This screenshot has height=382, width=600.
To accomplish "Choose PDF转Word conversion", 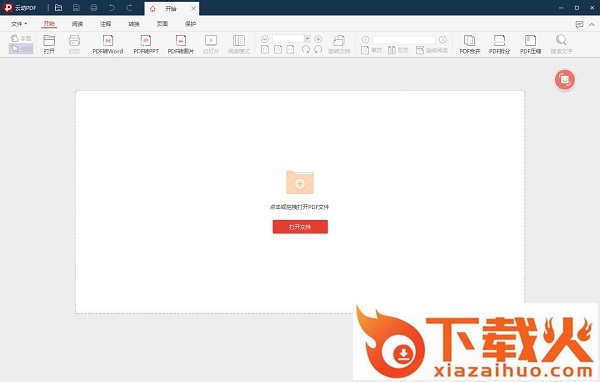I will pos(108,44).
